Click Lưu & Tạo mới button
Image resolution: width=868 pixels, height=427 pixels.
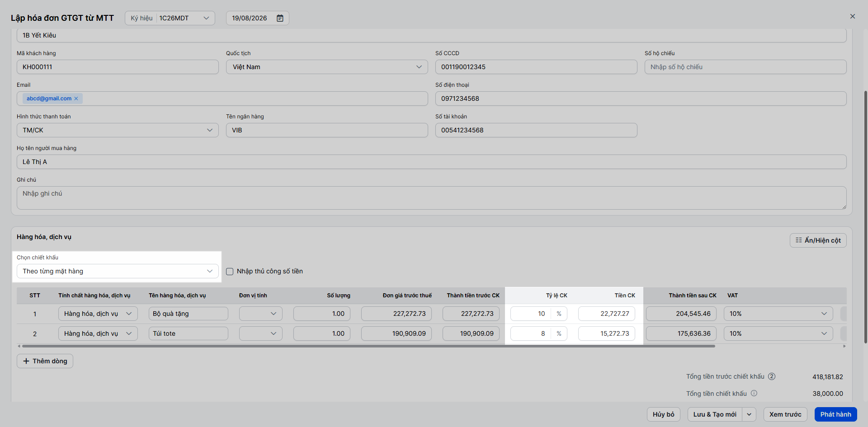pyautogui.click(x=715, y=414)
